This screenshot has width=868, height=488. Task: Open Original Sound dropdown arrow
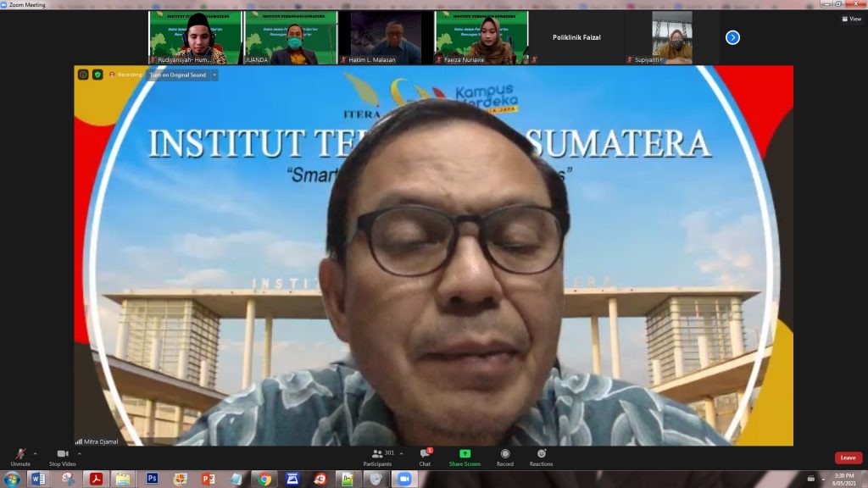[x=214, y=75]
